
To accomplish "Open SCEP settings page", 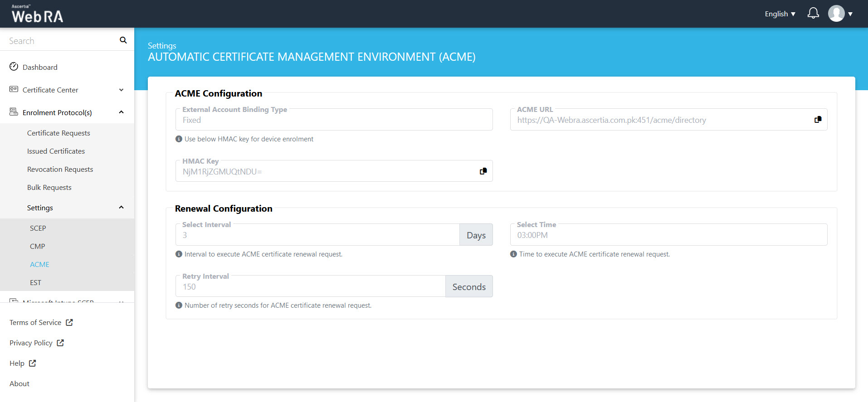I will pos(38,228).
